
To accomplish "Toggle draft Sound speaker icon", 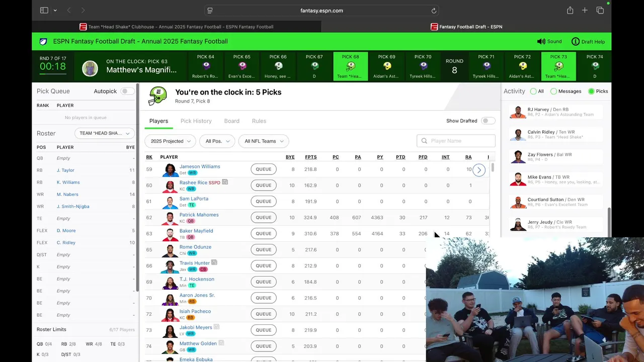I will 541,41.
